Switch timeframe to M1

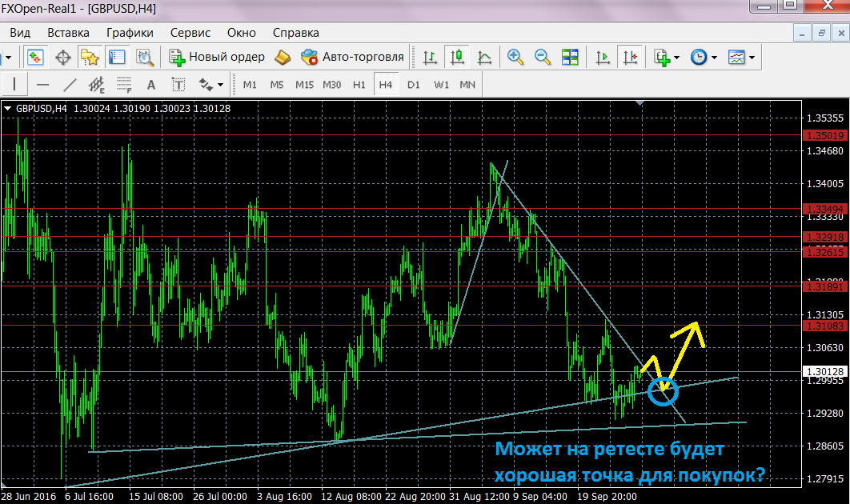pyautogui.click(x=250, y=85)
